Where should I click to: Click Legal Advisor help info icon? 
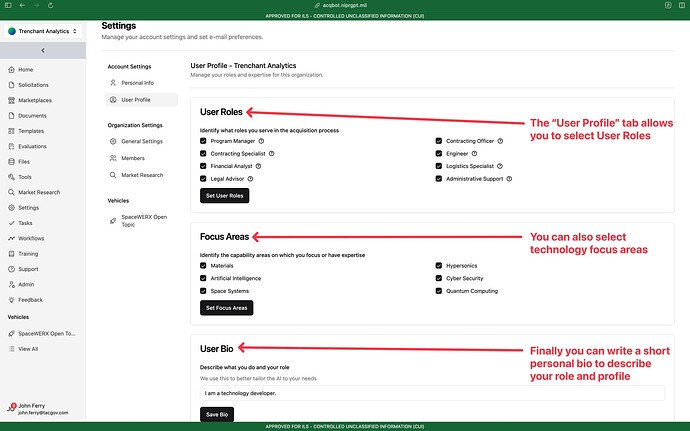tap(250, 179)
